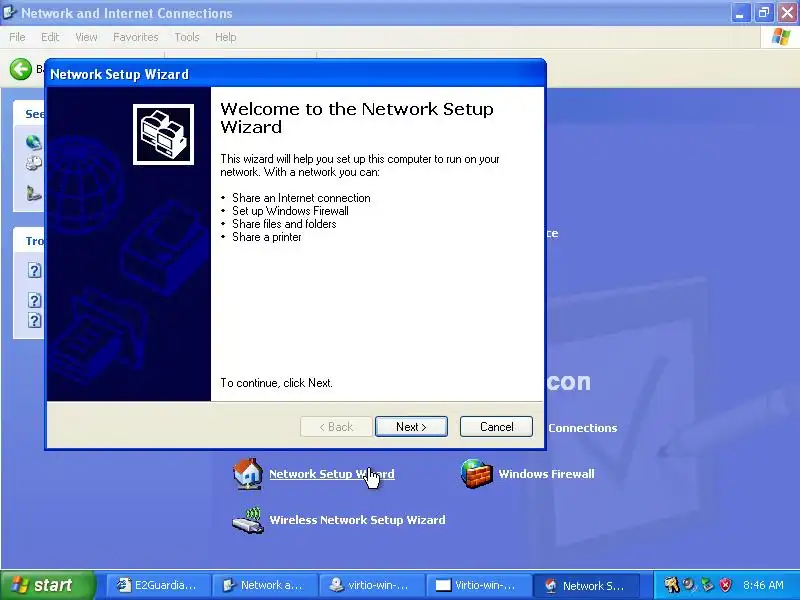Image resolution: width=800 pixels, height=600 pixels.
Task: Click Next in the Network Setup Wizard
Action: pos(411,427)
